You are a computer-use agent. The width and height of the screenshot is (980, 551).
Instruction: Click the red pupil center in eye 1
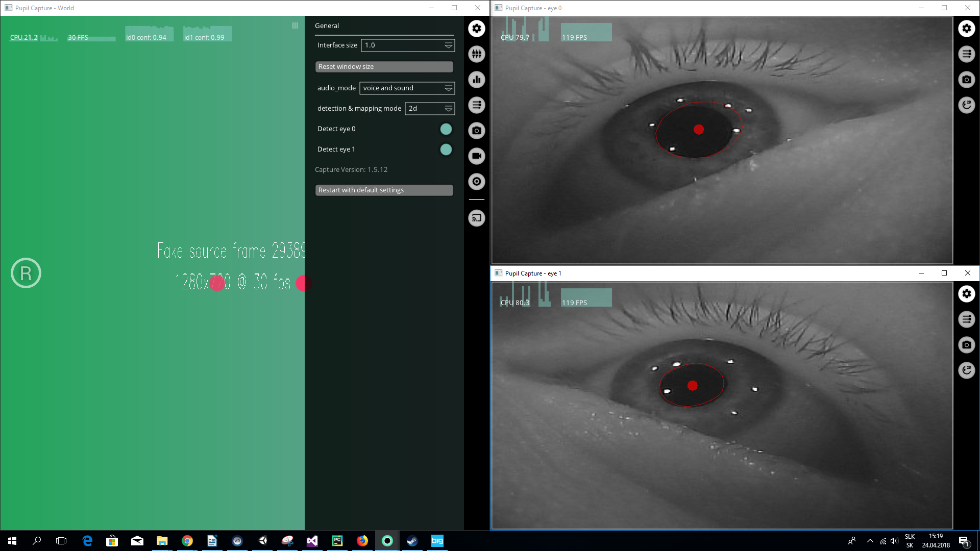[692, 386]
